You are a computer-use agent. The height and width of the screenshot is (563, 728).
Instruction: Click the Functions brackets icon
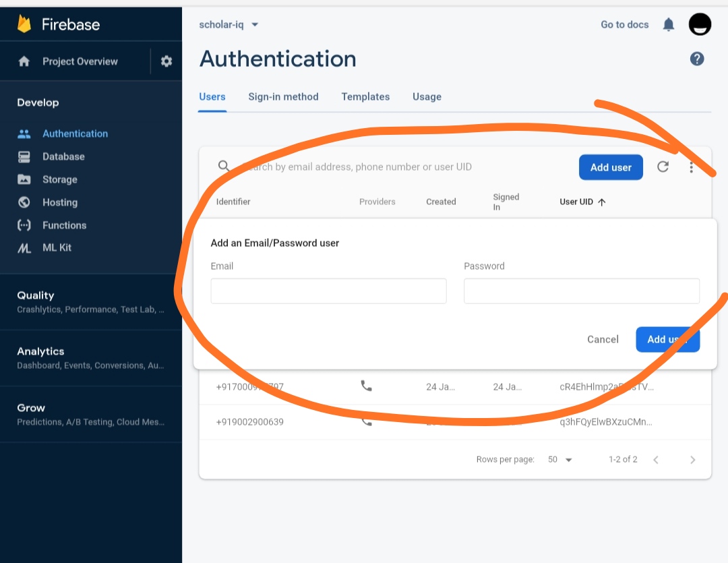click(x=24, y=225)
